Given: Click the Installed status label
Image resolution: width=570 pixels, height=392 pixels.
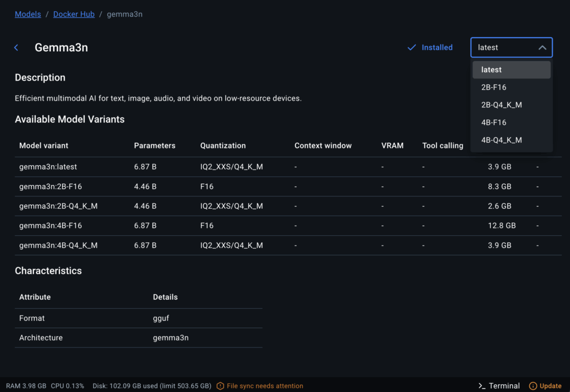Looking at the screenshot, I should [437, 48].
